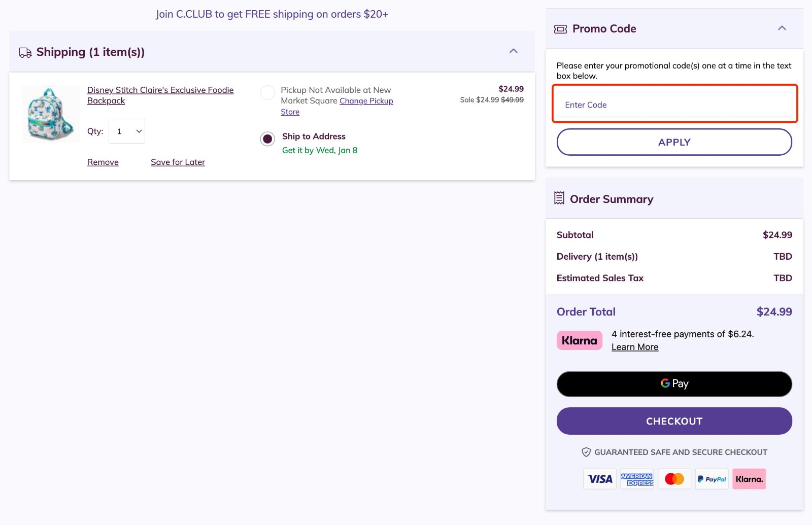812x525 pixels.
Task: Click the pink Klarna badge near Order Total
Action: (x=579, y=340)
